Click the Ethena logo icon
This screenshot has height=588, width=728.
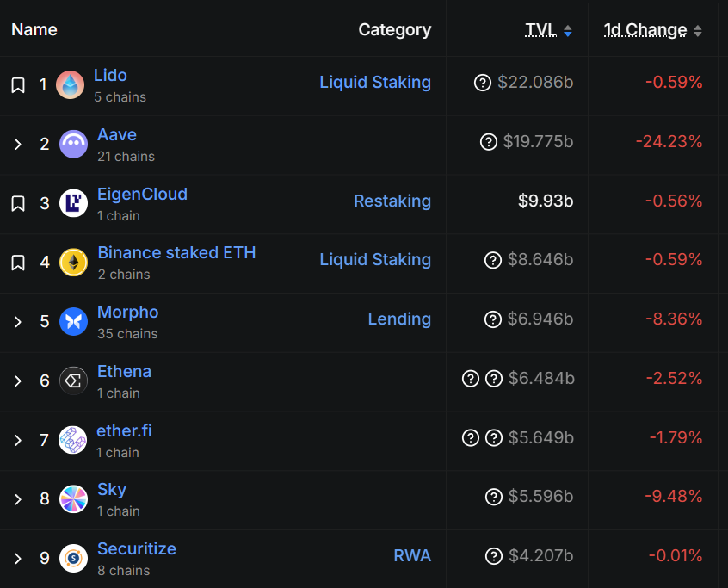(73, 381)
